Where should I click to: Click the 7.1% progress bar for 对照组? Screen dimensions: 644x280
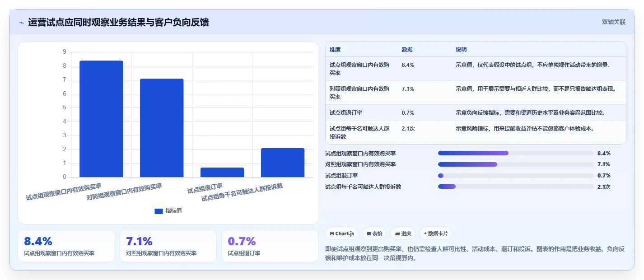[516, 164]
